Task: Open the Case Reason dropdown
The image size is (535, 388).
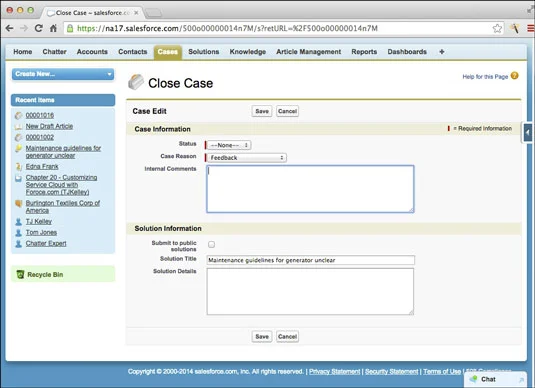Action: tap(247, 158)
